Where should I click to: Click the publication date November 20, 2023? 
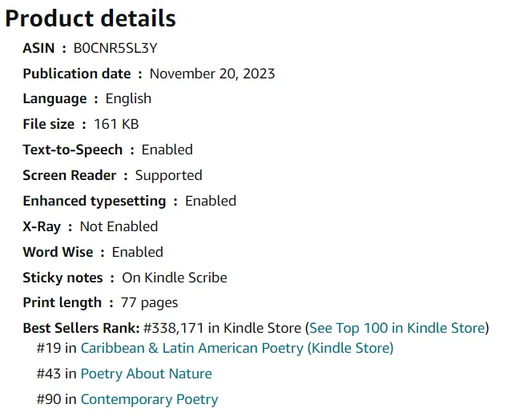pos(212,74)
